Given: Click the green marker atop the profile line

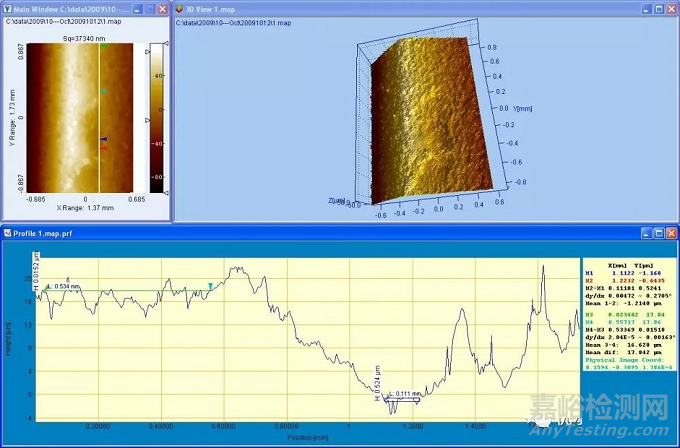Looking at the screenshot, I should [103, 46].
